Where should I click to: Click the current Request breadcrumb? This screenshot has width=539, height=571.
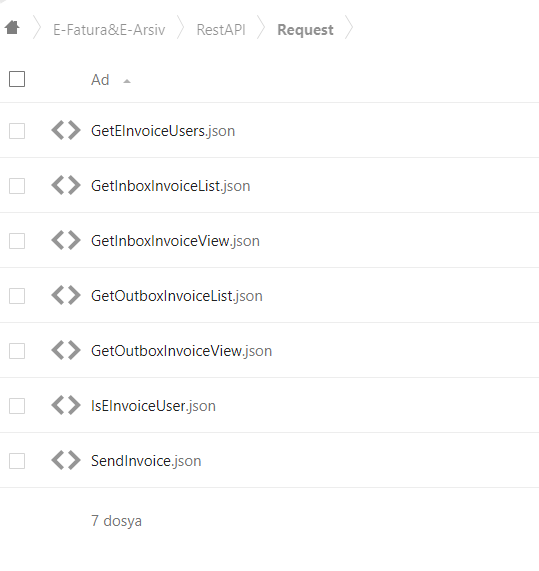[305, 29]
